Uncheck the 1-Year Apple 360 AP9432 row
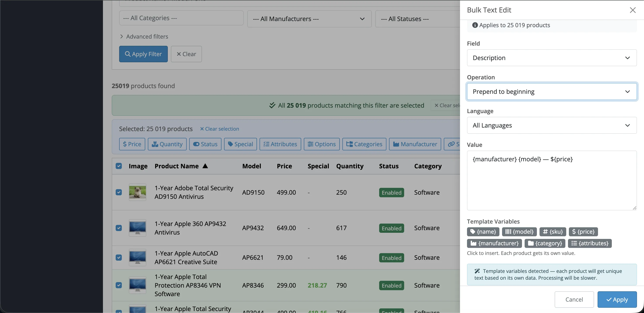Image resolution: width=644 pixels, height=313 pixels. 119,228
